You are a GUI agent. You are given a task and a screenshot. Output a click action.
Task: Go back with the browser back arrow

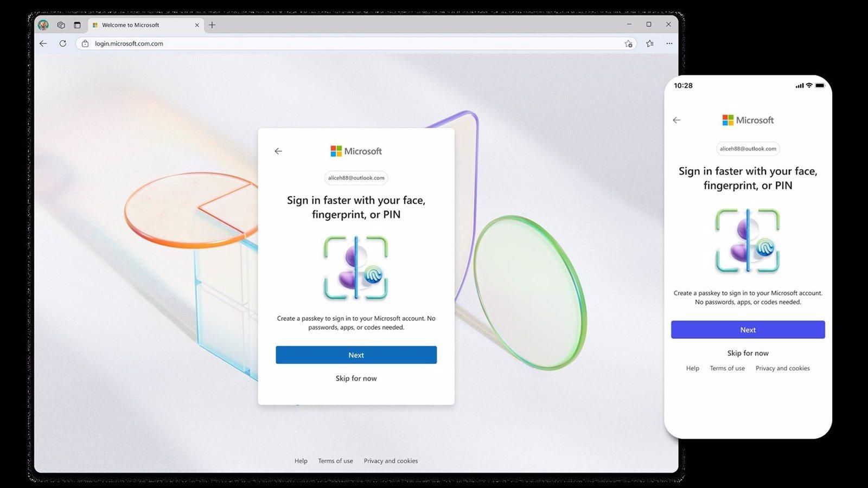43,43
